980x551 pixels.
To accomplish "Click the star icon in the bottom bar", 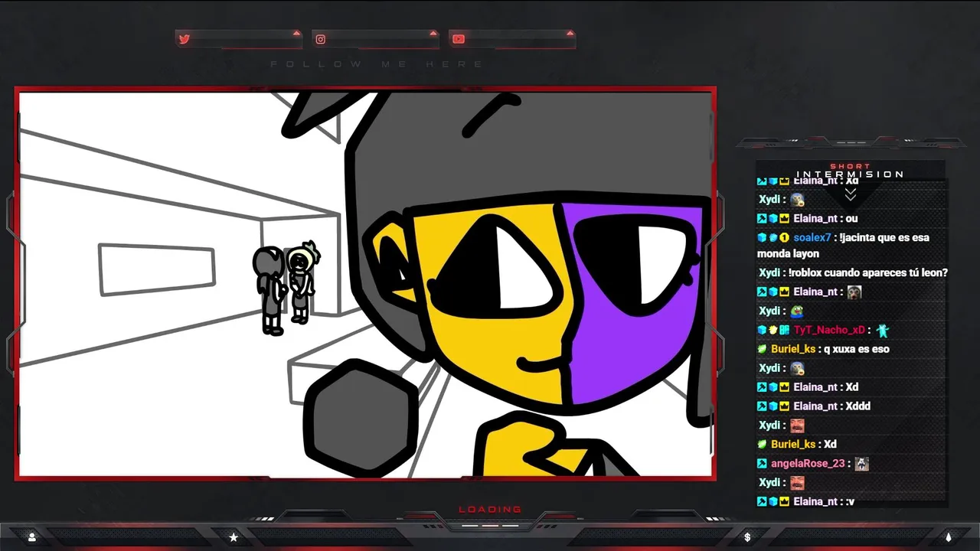I will click(234, 537).
